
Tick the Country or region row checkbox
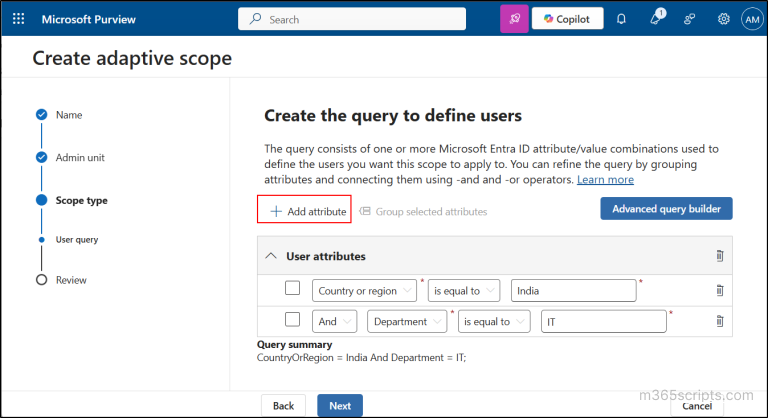[x=292, y=288]
